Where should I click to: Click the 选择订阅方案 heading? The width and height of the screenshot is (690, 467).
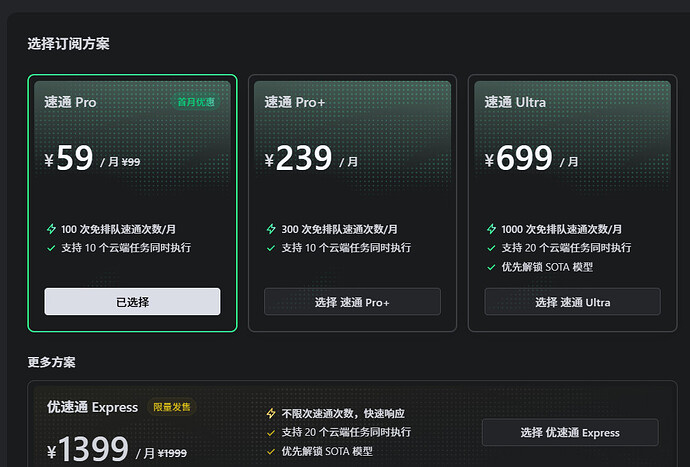point(68,44)
